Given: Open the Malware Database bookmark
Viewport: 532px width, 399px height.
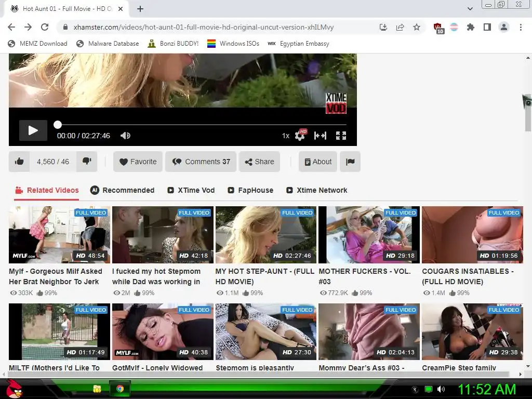Looking at the screenshot, I should coord(108,44).
